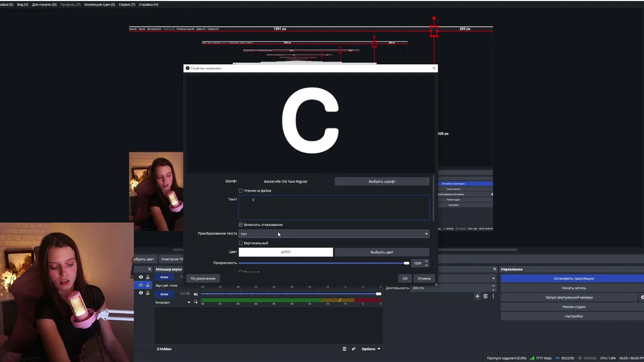
Task: Toggle Микр/доп headphone monitoring icon
Action: (196, 302)
